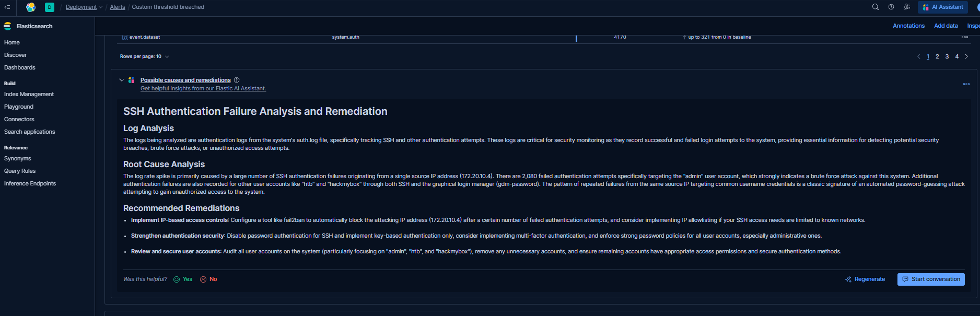Click the newsfeed celebration icon
The height and width of the screenshot is (316, 980).
907,7
